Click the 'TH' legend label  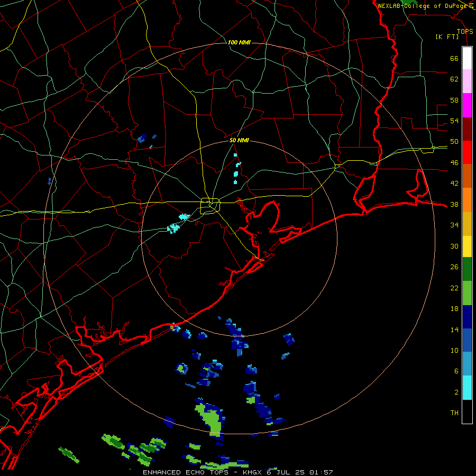454,413
